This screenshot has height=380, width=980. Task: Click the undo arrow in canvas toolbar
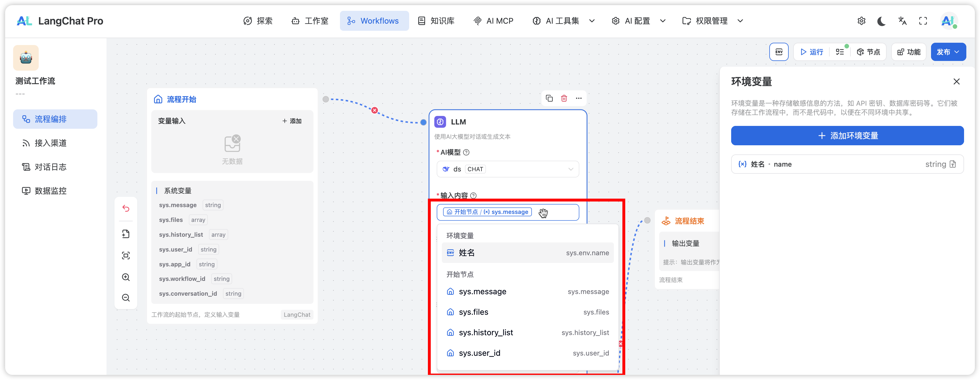pyautogui.click(x=126, y=208)
